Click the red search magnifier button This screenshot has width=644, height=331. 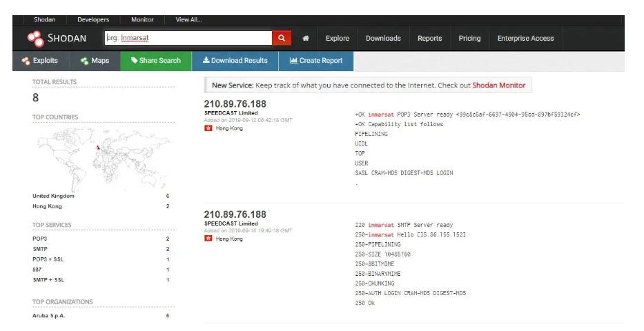[x=282, y=38]
